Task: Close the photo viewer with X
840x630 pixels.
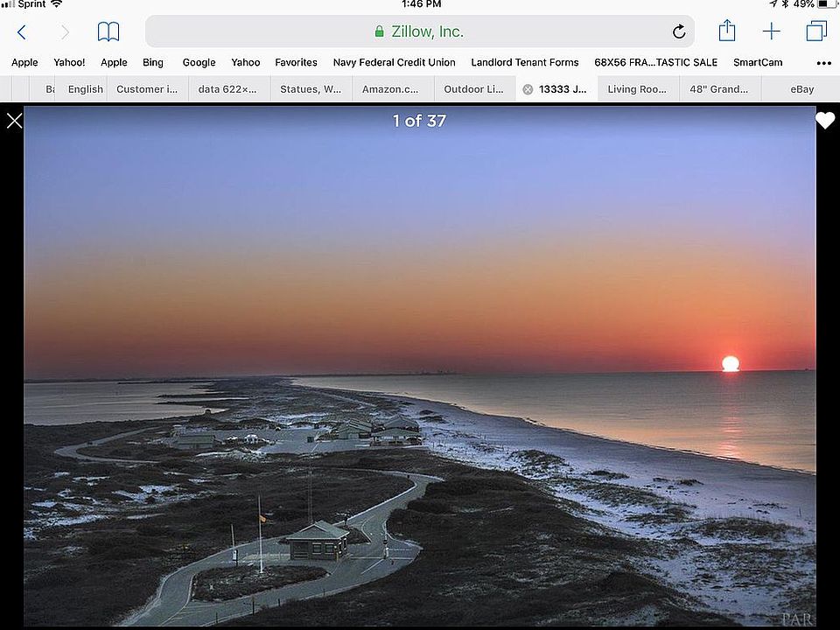Action: (14, 121)
